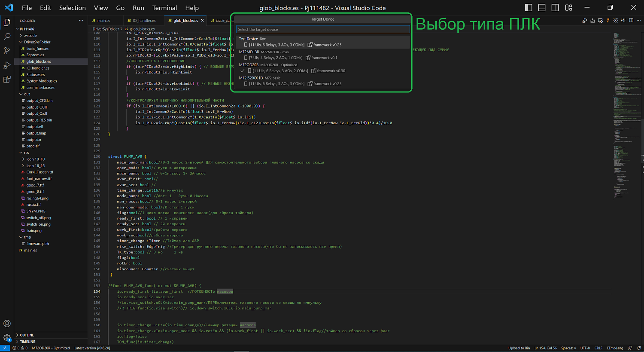Viewport: 644px width, 352px height.
Task: Click the Split Editor icon in the toolbar
Action: (631, 20)
